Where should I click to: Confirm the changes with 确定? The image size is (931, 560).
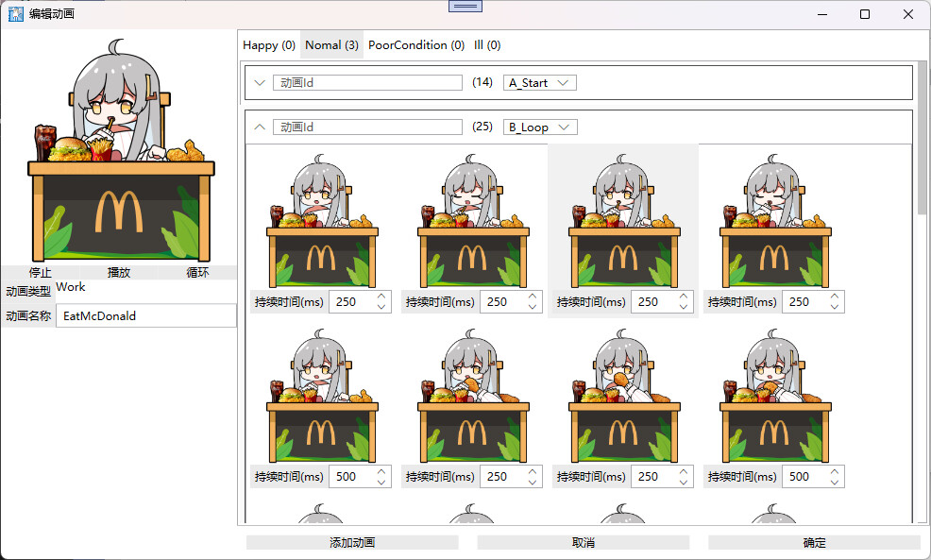[x=814, y=542]
